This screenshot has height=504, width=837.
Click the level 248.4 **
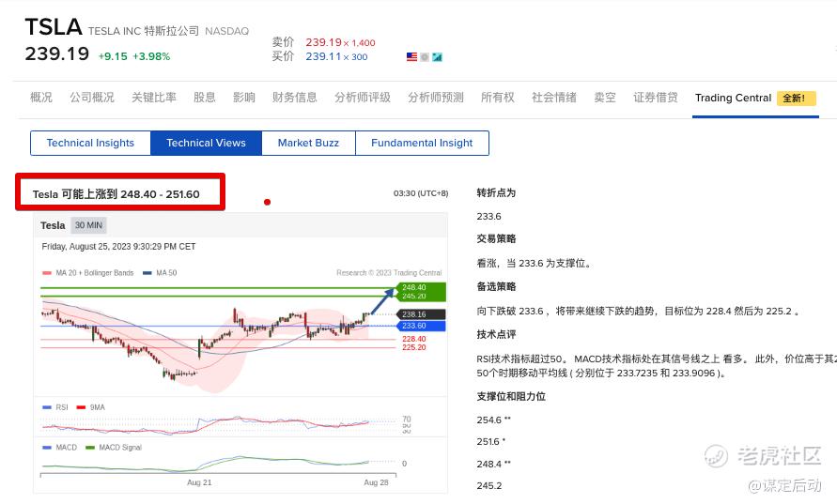494,464
